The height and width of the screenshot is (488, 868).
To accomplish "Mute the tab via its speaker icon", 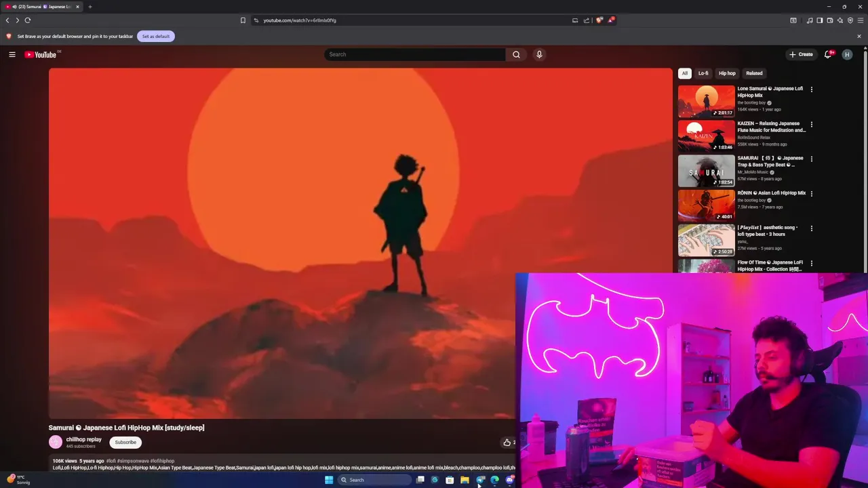I will pyautogui.click(x=14, y=7).
